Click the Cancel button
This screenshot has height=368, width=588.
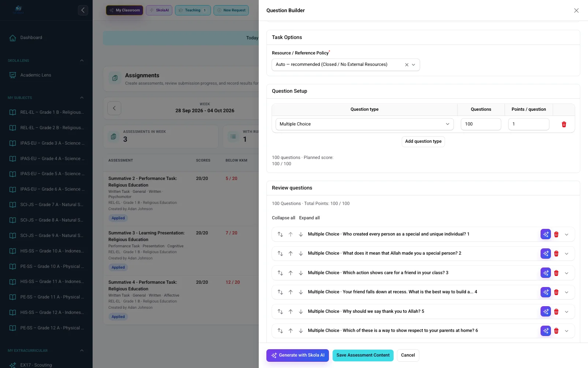tap(408, 355)
